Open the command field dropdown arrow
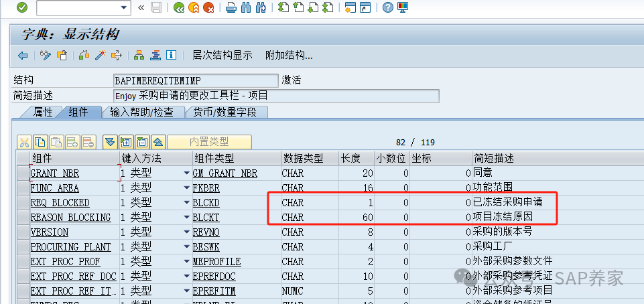 point(123,8)
